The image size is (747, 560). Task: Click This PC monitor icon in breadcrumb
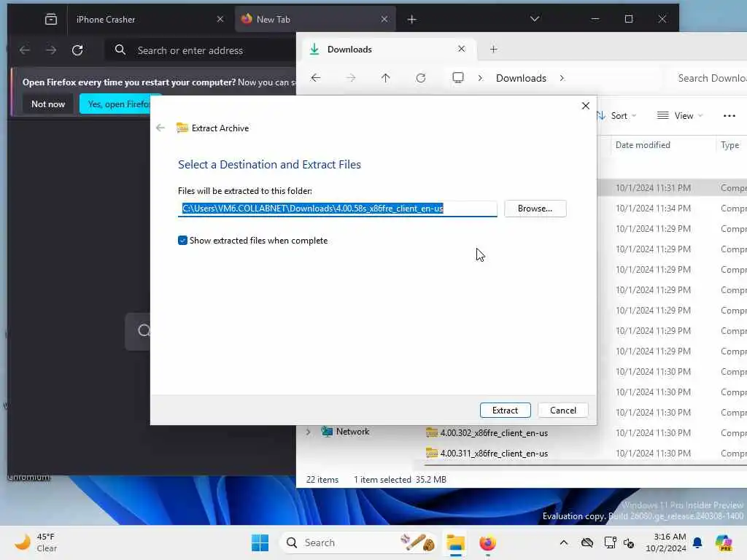[458, 77]
